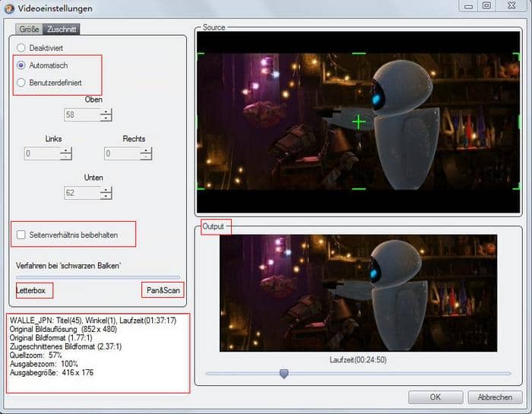Click the 'Ausgabezoom: 100%' line
The width and height of the screenshot is (532, 414).
[x=44, y=364]
